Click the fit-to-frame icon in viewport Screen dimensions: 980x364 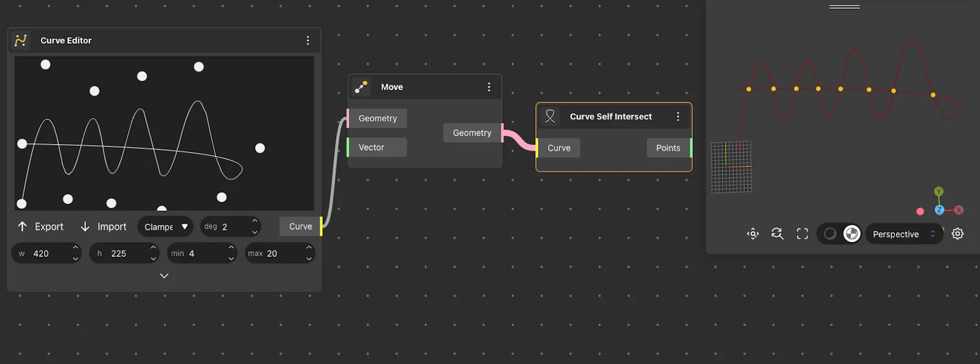click(802, 233)
